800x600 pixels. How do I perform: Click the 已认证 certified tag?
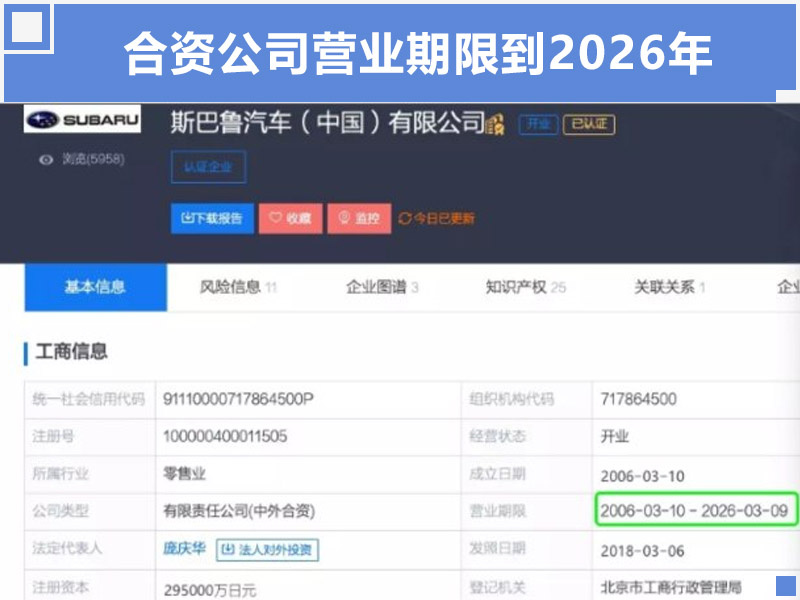[x=589, y=124]
